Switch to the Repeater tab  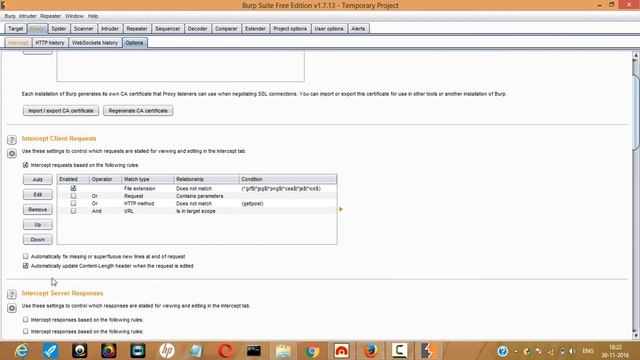click(x=137, y=29)
